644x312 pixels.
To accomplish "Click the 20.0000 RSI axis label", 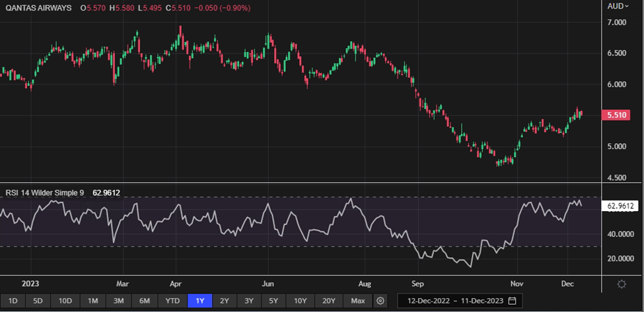I will (x=620, y=259).
